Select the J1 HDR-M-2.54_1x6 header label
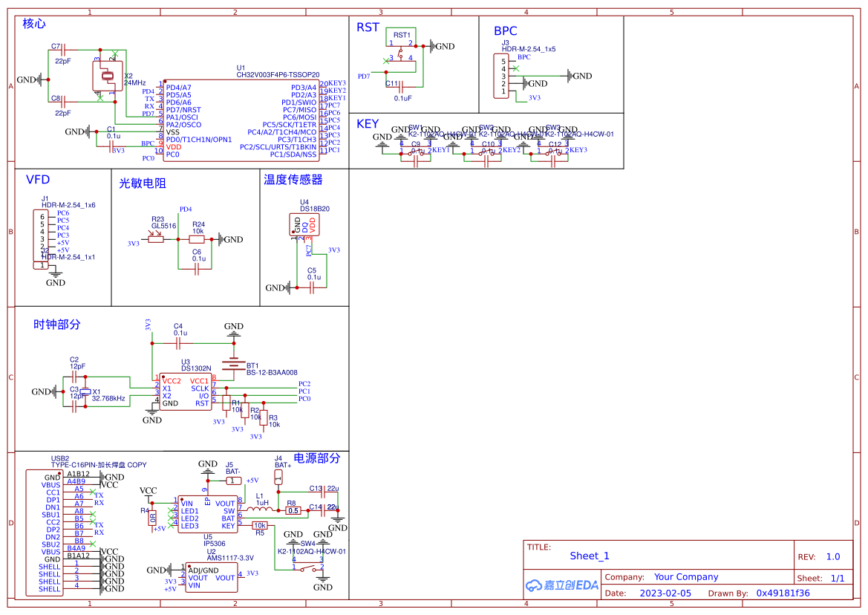The height and width of the screenshot is (615, 868). [68, 201]
